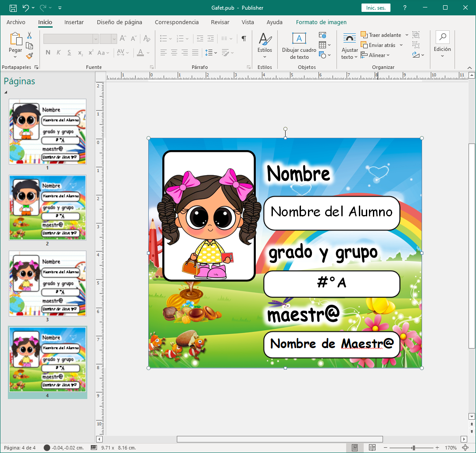
Task: Click the Undo arrow icon
Action: tap(26, 7)
